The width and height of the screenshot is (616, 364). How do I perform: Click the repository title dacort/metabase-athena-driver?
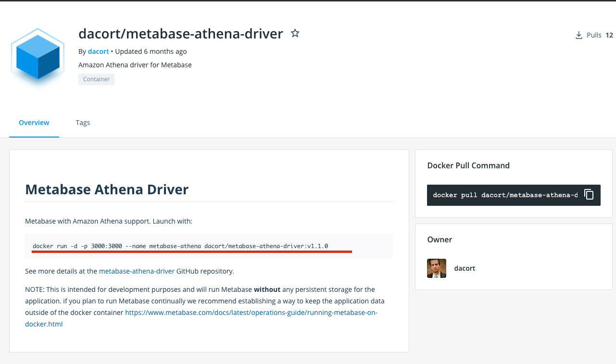coord(181,34)
